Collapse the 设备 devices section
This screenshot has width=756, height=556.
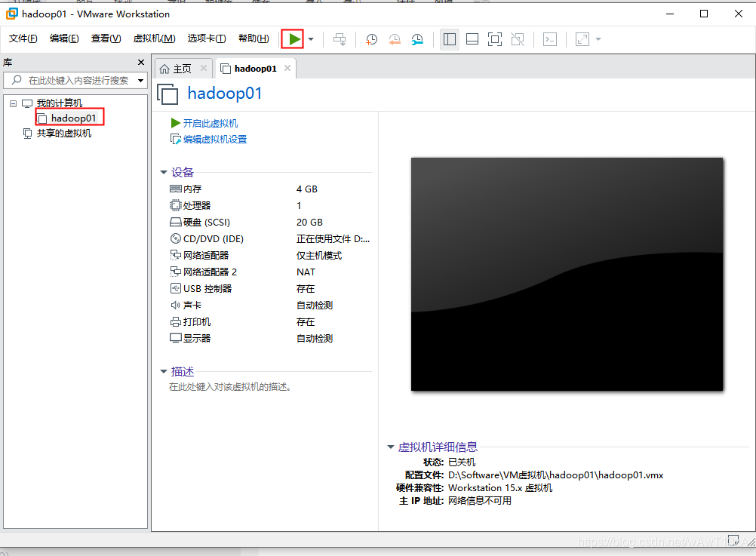[164, 172]
